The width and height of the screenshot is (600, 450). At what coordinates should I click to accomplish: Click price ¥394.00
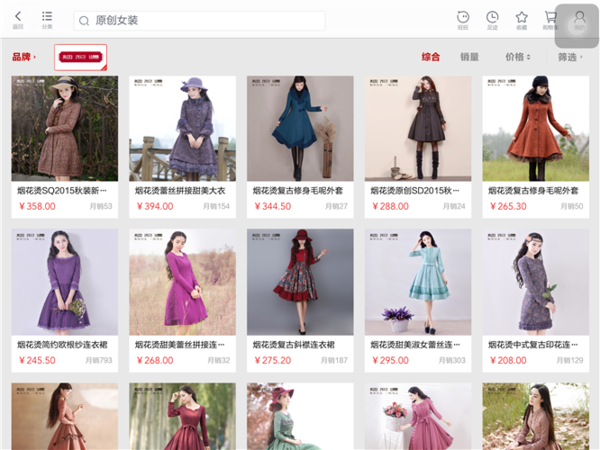point(155,206)
